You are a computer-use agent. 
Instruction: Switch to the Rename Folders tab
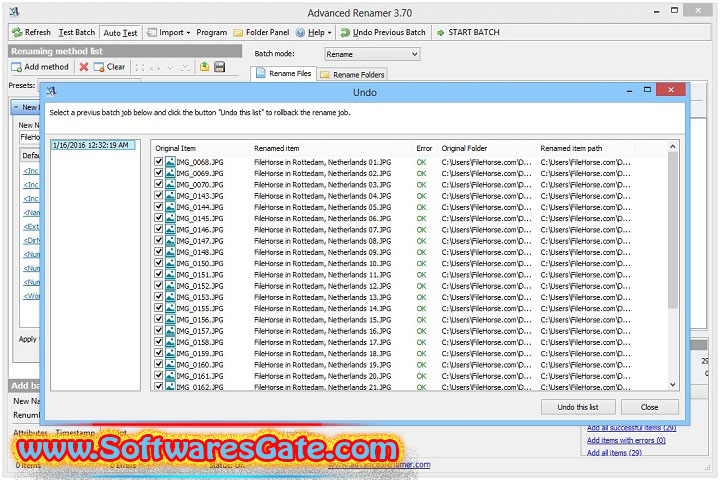[352, 74]
